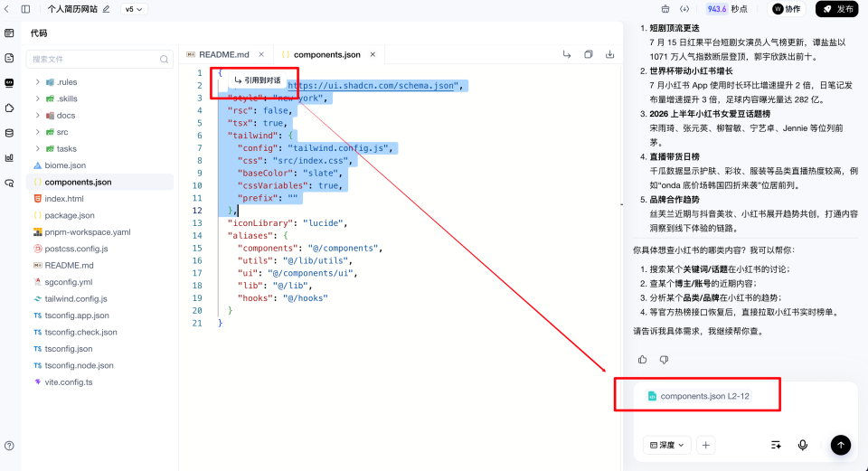The width and height of the screenshot is (868, 471).
Task: Click the 代码 panel heading
Action: (39, 33)
